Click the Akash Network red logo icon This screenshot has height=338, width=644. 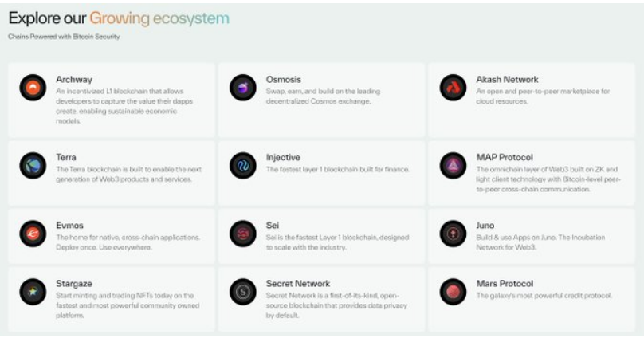[x=453, y=88]
